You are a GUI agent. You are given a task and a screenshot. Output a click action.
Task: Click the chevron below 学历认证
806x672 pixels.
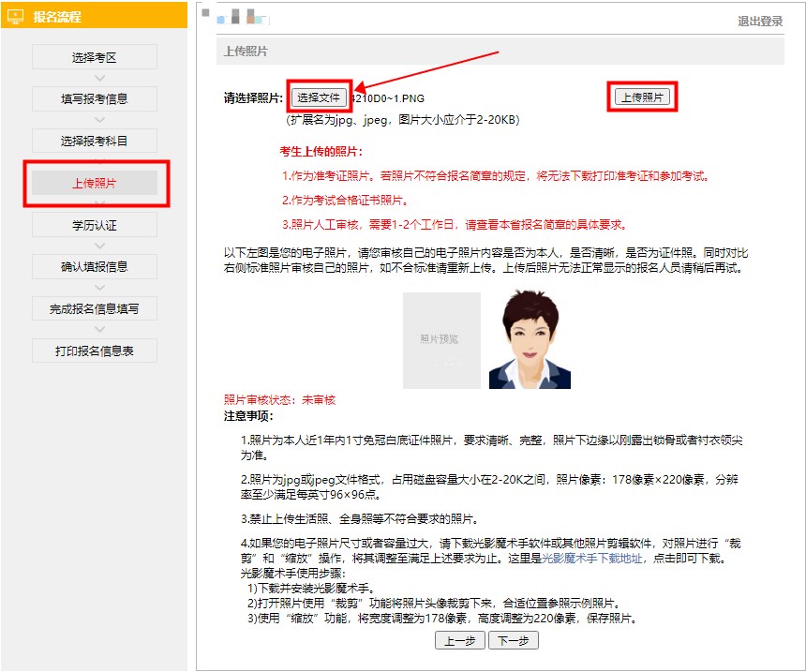point(95,246)
